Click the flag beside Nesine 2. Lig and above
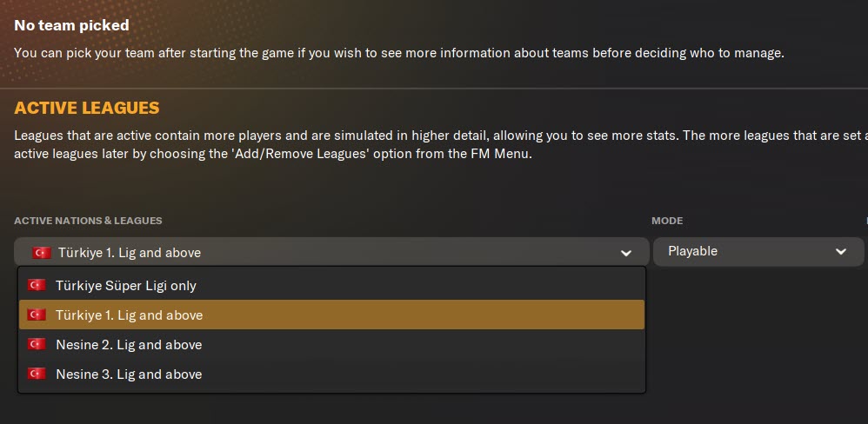868x424 pixels. (37, 344)
